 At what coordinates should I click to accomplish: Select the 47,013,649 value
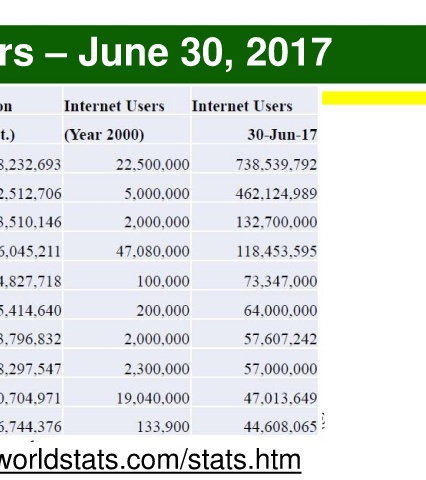[x=255, y=392]
